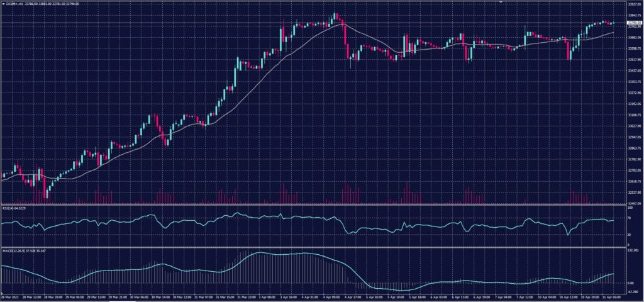Click the MACD scale value 132.381
Viewport: 644px width, 302px height.
(633, 250)
